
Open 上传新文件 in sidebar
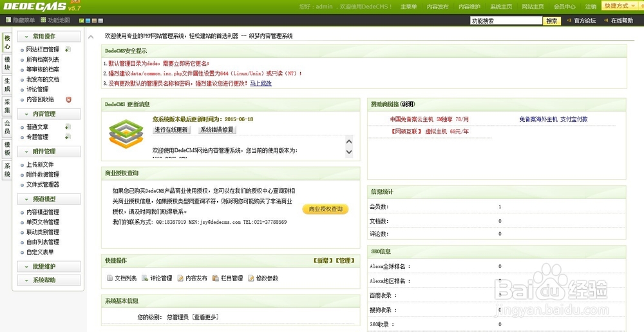40,164
